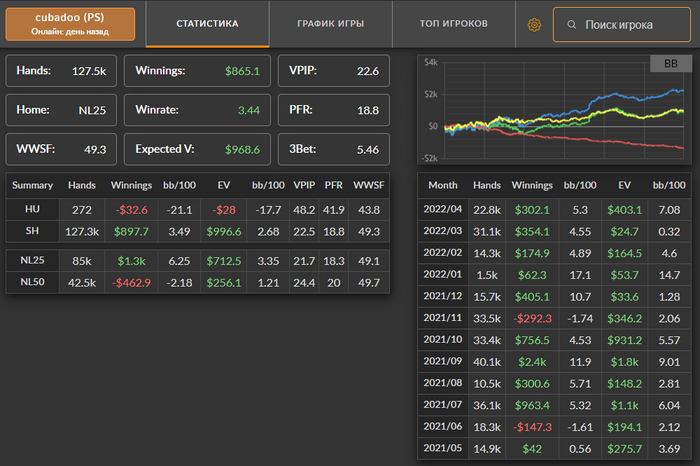The width and height of the screenshot is (700, 466).
Task: Switch to the ГРАФИК ИГРЫ tab
Action: click(331, 23)
